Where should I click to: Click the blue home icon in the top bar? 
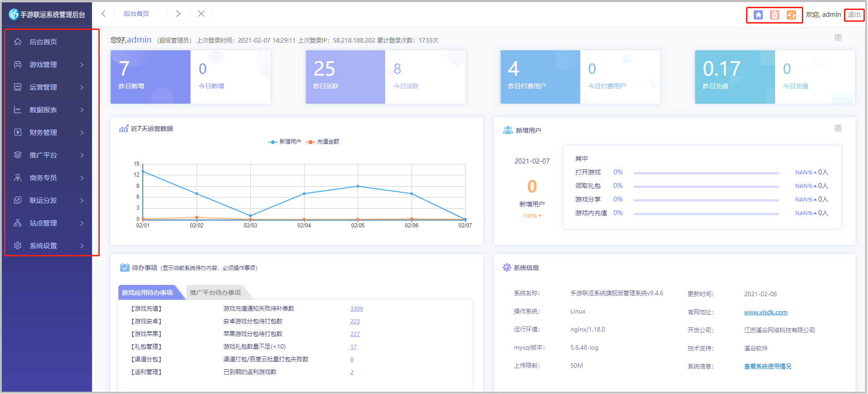[758, 15]
